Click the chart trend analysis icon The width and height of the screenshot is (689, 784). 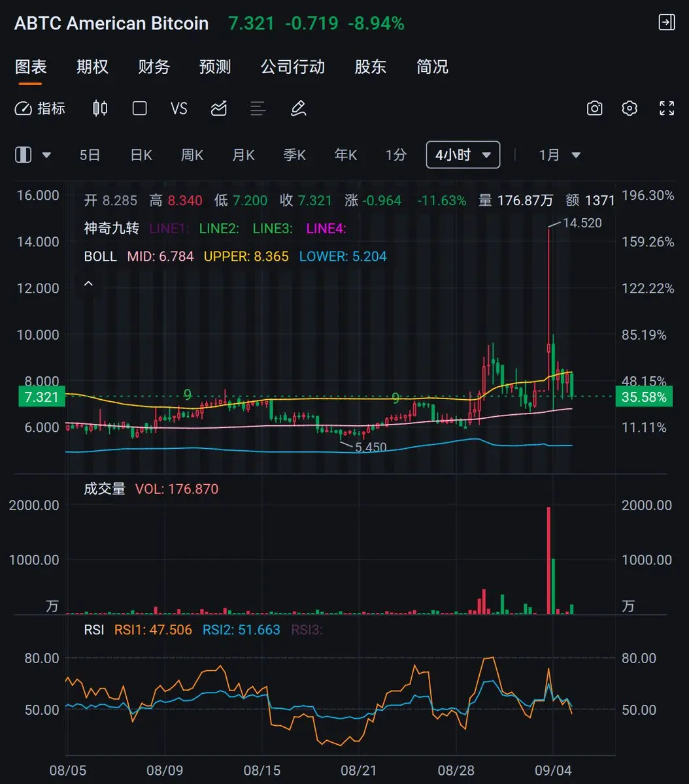point(219,108)
